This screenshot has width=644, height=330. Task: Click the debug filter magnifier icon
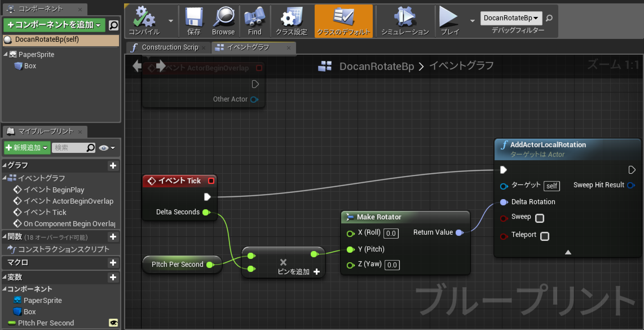[549, 18]
